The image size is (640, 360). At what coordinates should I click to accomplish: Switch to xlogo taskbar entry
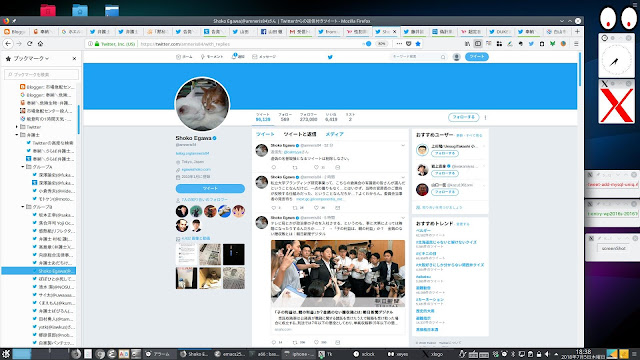coord(433,354)
